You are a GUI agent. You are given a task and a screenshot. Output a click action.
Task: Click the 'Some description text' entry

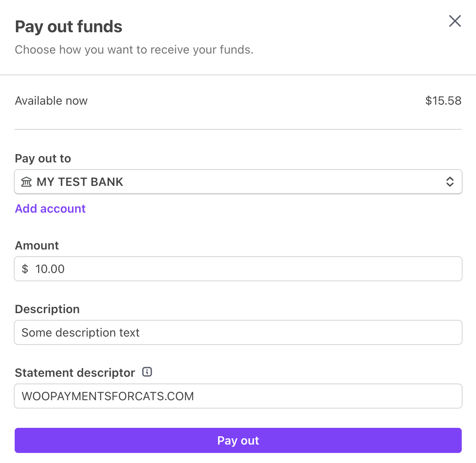(80, 332)
